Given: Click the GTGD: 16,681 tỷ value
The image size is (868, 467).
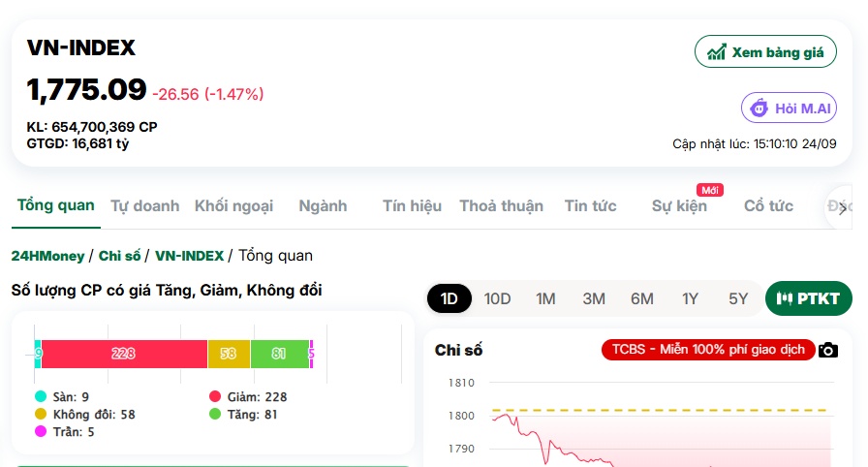Looking at the screenshot, I should click(77, 143).
